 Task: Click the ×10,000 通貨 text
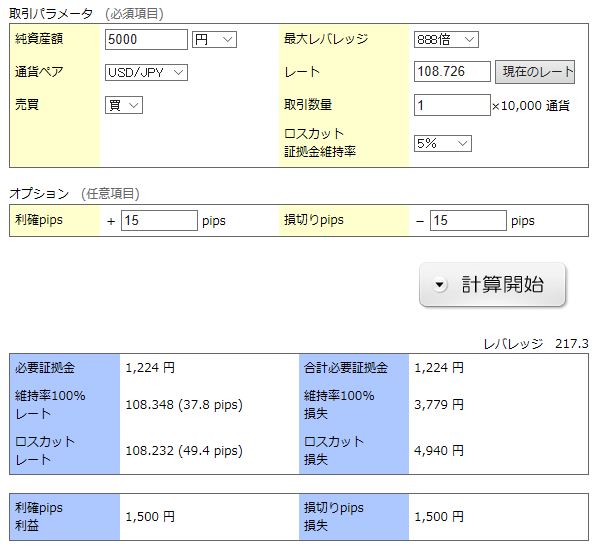tap(531, 105)
